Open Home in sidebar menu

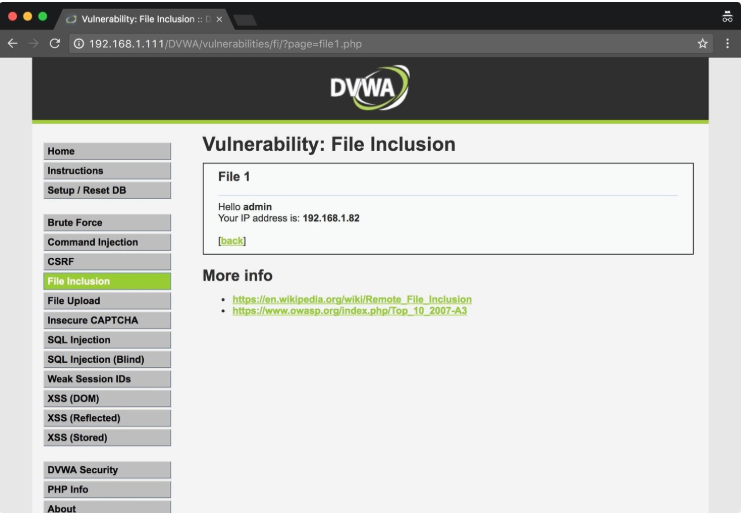coord(107,151)
